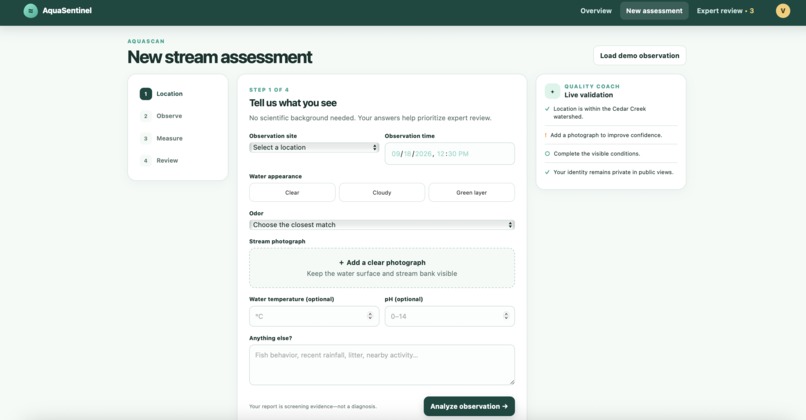Click the year 2026 in Observation time
The width and height of the screenshot is (806, 420).
[423, 154]
